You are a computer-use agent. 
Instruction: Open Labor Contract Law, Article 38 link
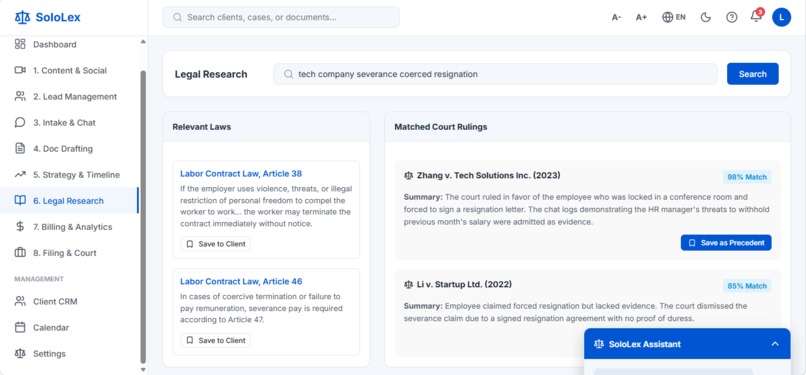click(241, 174)
